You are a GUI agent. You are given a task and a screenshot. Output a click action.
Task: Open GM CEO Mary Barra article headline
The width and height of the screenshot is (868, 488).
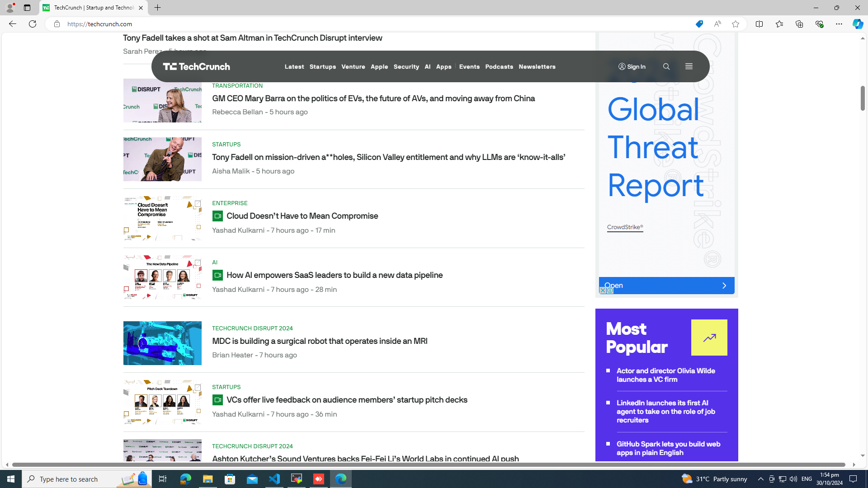coord(373,99)
